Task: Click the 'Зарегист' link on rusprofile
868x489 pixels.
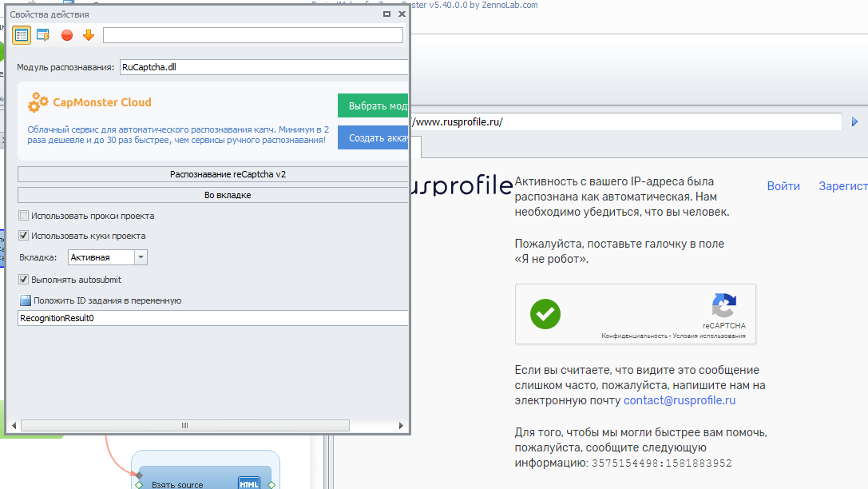Action: click(x=843, y=186)
